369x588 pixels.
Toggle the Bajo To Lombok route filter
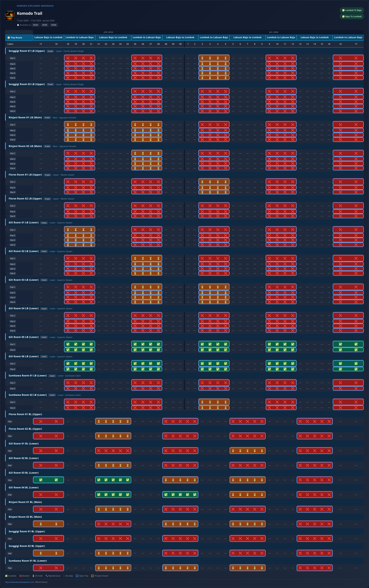pyautogui.click(x=352, y=17)
